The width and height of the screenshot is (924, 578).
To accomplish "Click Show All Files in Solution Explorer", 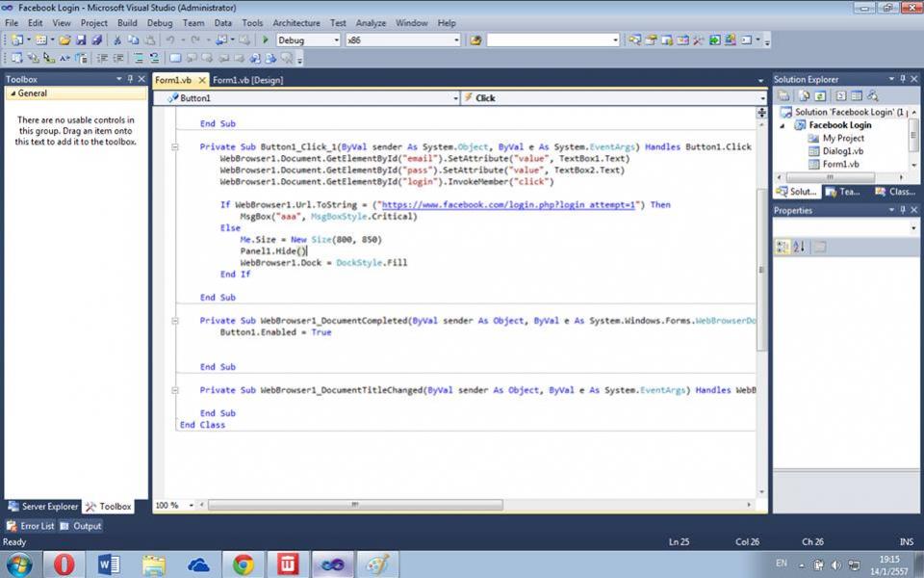I will click(804, 96).
